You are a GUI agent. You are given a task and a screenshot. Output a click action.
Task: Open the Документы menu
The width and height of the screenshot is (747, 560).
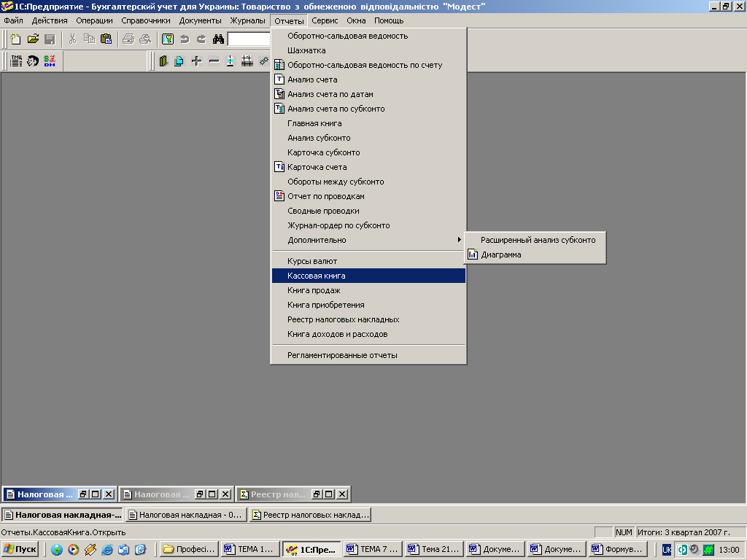pos(200,20)
